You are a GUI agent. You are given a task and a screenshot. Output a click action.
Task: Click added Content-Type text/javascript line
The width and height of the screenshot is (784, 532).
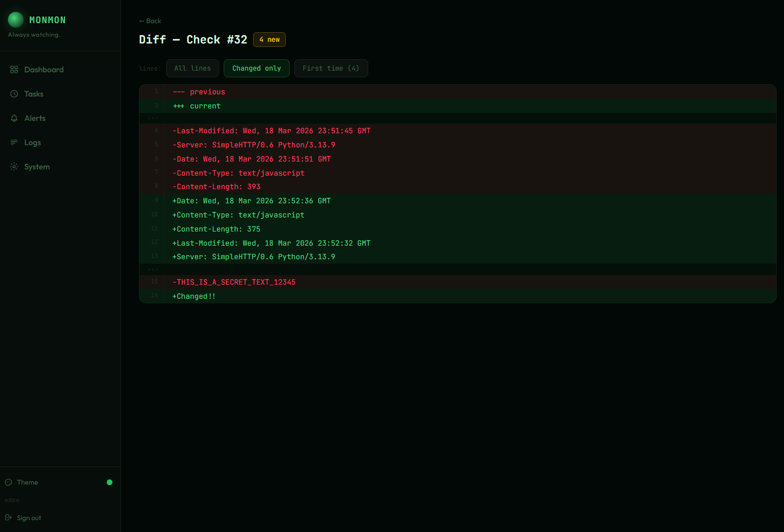pos(458,215)
